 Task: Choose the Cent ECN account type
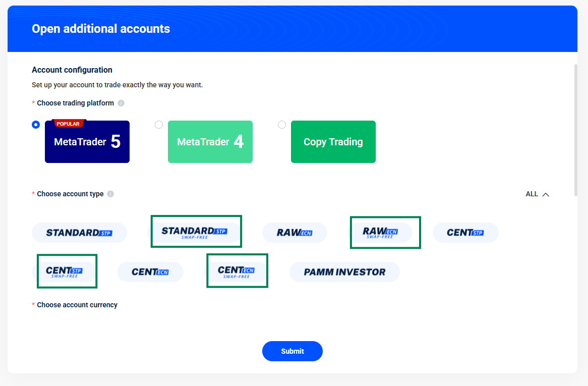(x=150, y=272)
